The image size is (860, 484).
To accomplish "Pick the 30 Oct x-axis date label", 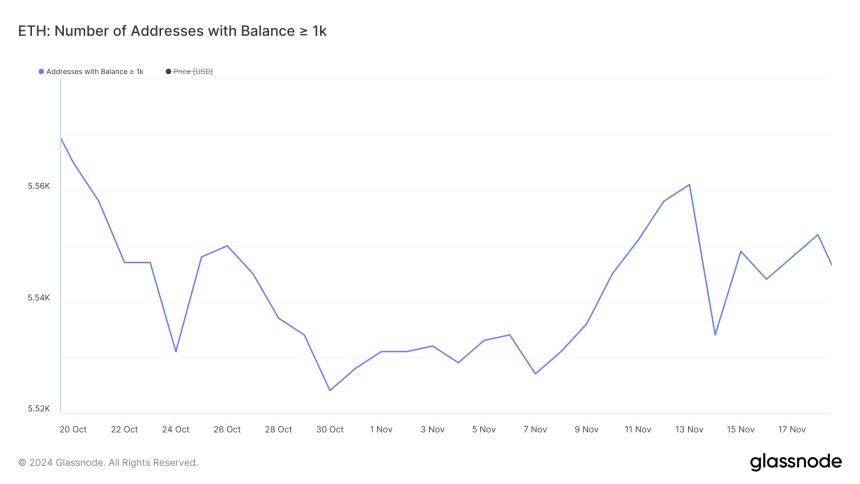I will [x=330, y=429].
